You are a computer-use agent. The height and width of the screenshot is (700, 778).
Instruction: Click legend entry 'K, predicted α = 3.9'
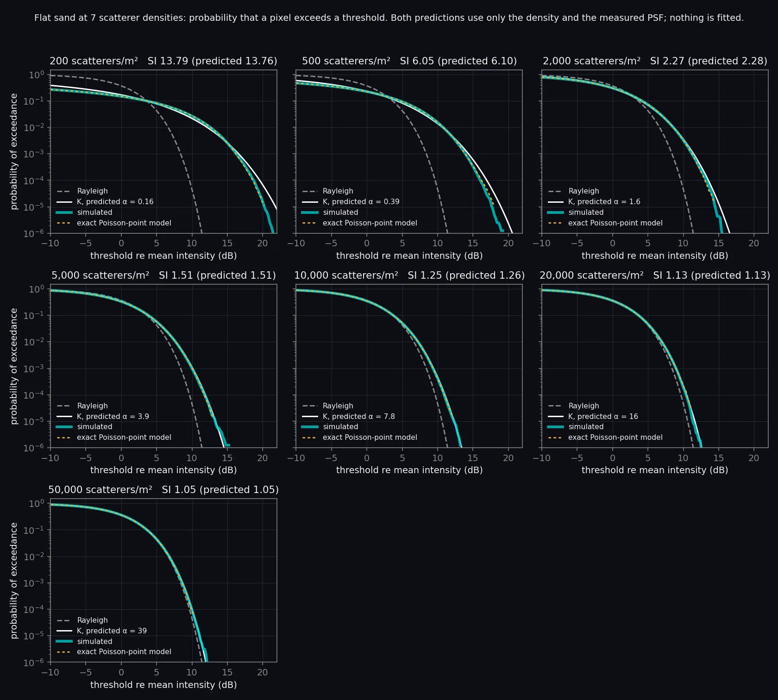click(113, 417)
